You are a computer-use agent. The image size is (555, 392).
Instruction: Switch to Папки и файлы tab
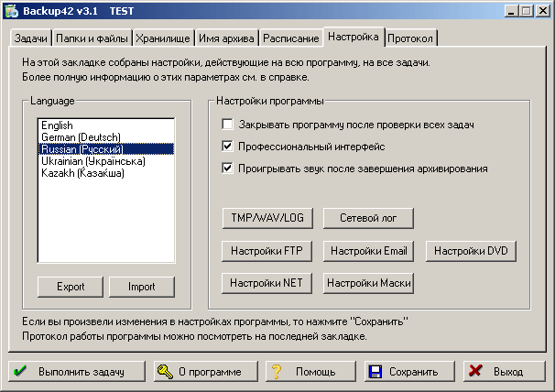point(92,38)
